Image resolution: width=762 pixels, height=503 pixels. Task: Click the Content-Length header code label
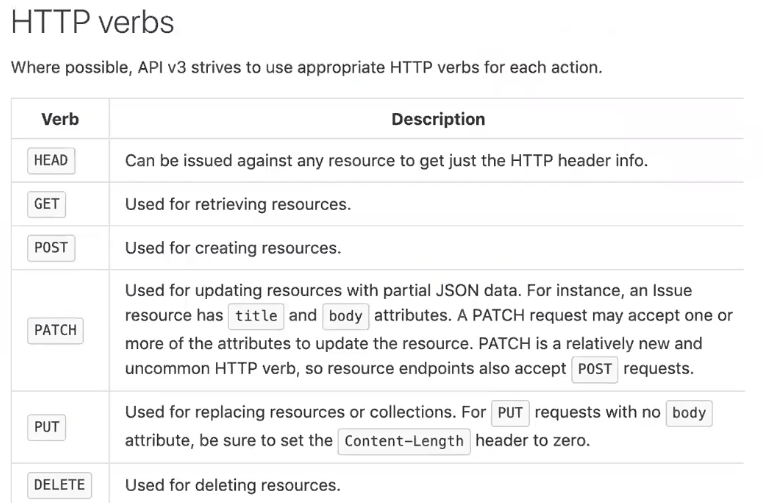[x=403, y=441]
